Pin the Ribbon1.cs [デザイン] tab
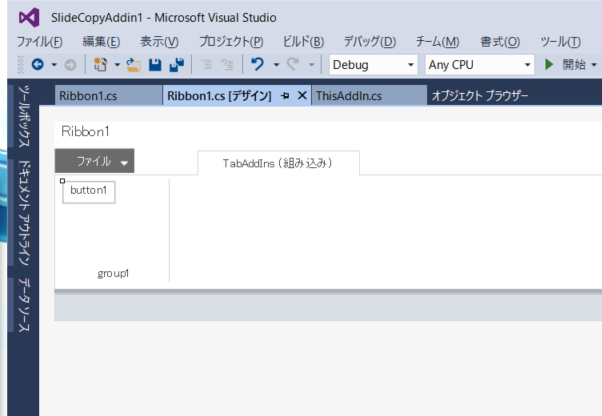The image size is (602, 416). pyautogui.click(x=285, y=96)
